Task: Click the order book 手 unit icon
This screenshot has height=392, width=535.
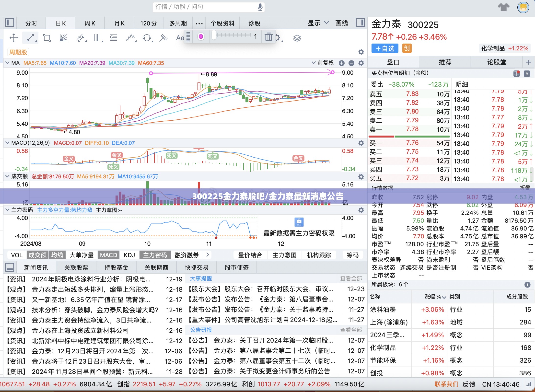Action: coord(516,74)
